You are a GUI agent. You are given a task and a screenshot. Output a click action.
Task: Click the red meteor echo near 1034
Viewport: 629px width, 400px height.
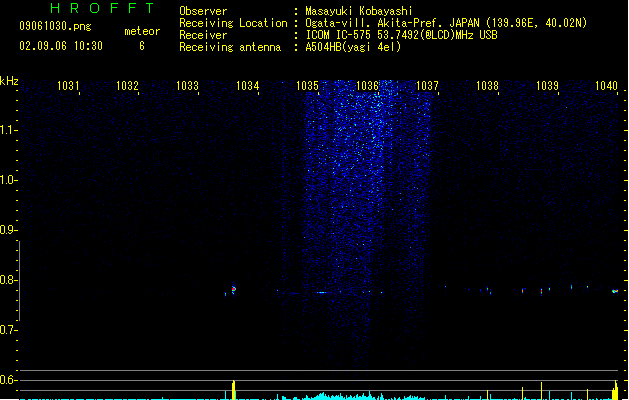coord(233,289)
